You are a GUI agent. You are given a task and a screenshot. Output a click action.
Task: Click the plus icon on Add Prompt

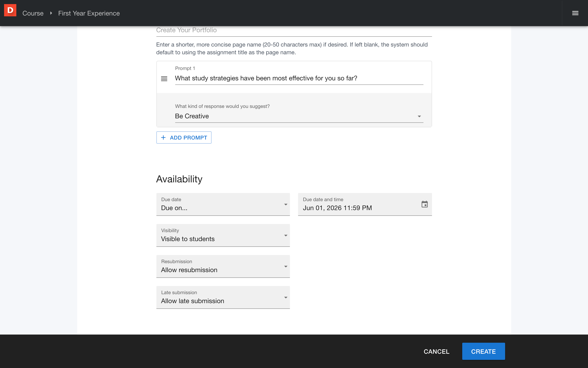(164, 137)
